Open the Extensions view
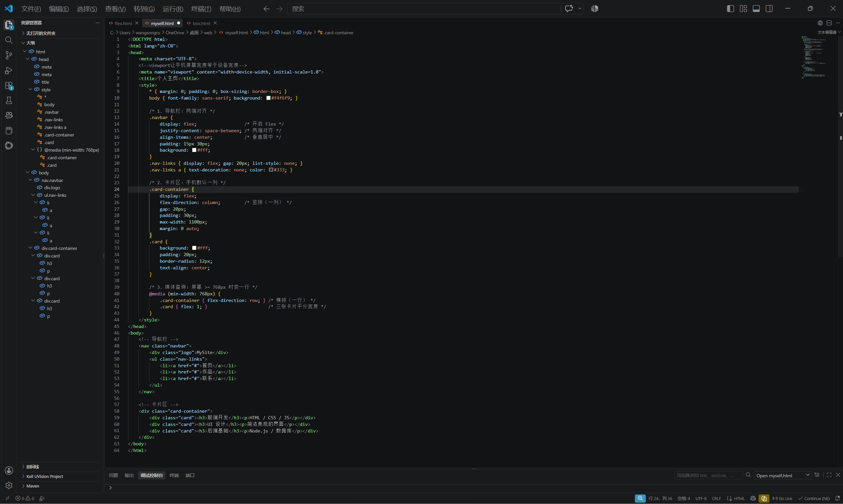Viewport: 843px width, 504px height. [x=9, y=85]
